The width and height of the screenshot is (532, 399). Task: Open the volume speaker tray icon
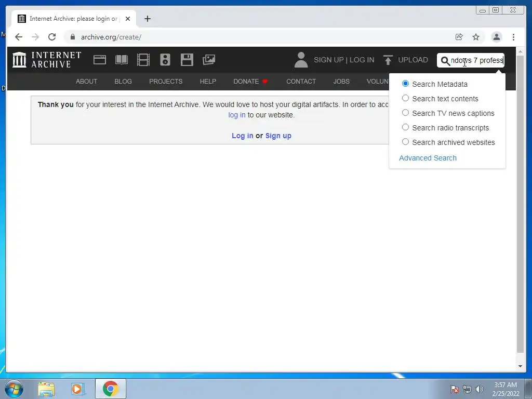point(479,389)
